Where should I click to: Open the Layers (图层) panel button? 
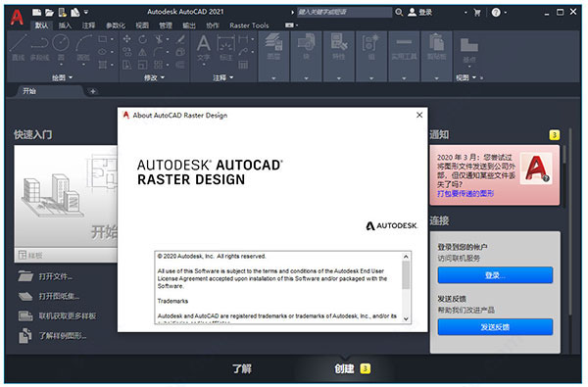pos(273,56)
